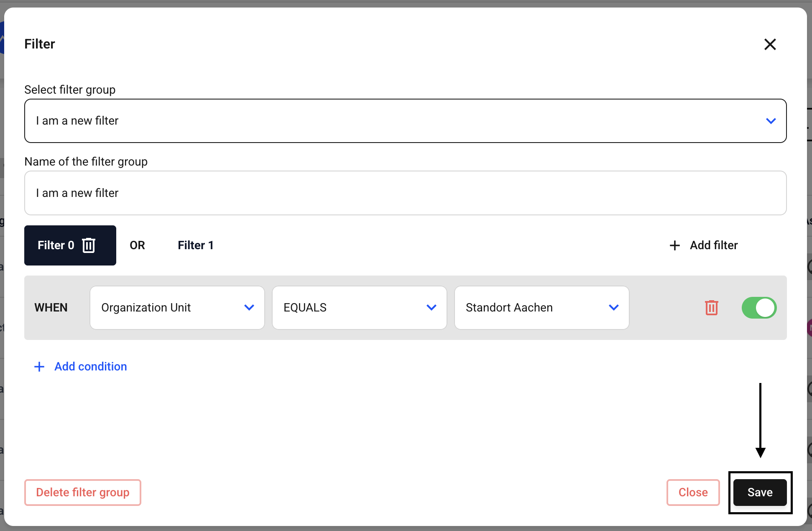Click chevron arrow in Standort Aachen field

pyautogui.click(x=613, y=308)
